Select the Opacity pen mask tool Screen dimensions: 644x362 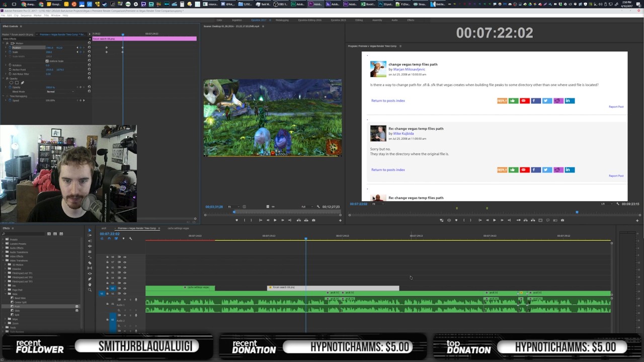coord(22,83)
